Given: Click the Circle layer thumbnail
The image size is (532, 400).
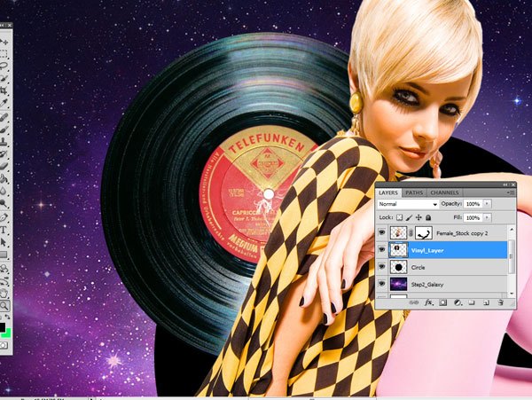Looking at the screenshot, I should pyautogui.click(x=398, y=267).
